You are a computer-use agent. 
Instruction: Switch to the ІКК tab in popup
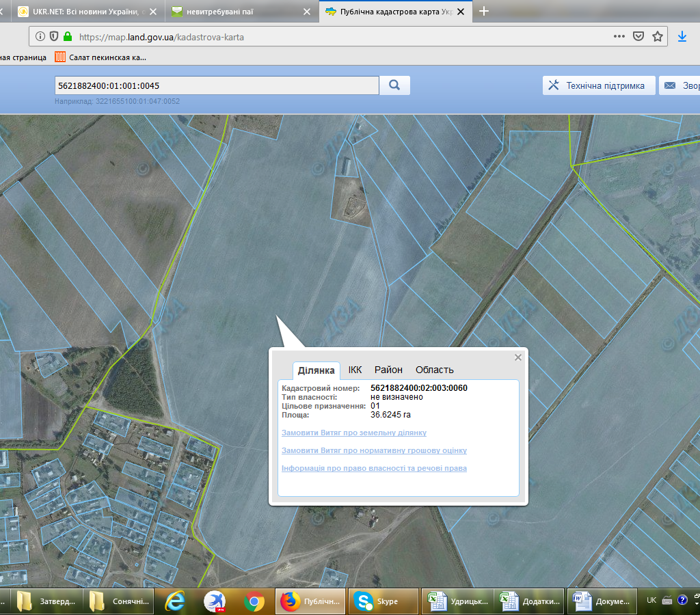355,370
